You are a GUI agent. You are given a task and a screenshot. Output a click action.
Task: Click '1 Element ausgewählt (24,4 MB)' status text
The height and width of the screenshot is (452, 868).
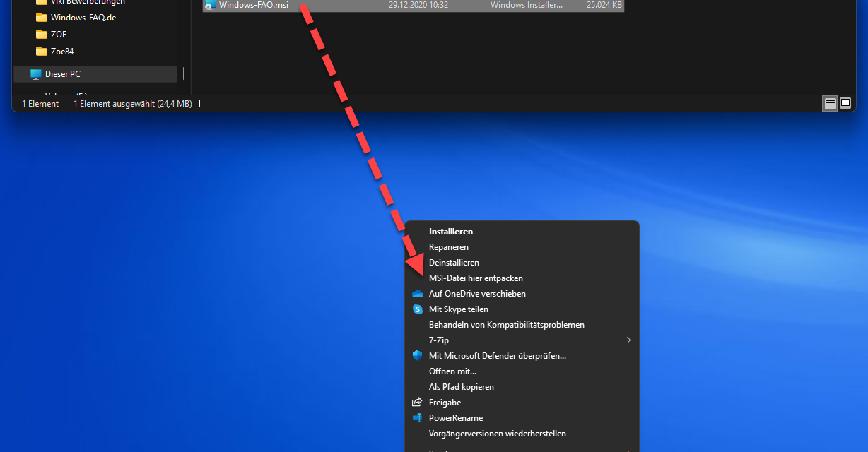133,104
